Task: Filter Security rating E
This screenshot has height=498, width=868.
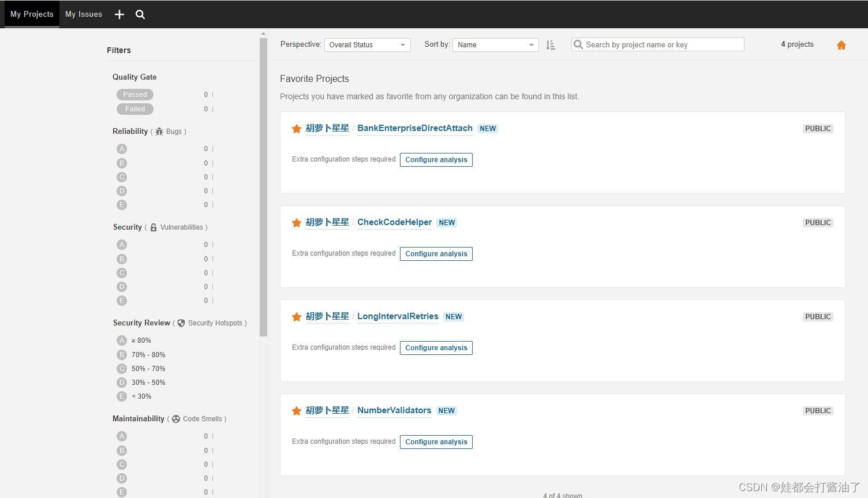Action: 122,301
